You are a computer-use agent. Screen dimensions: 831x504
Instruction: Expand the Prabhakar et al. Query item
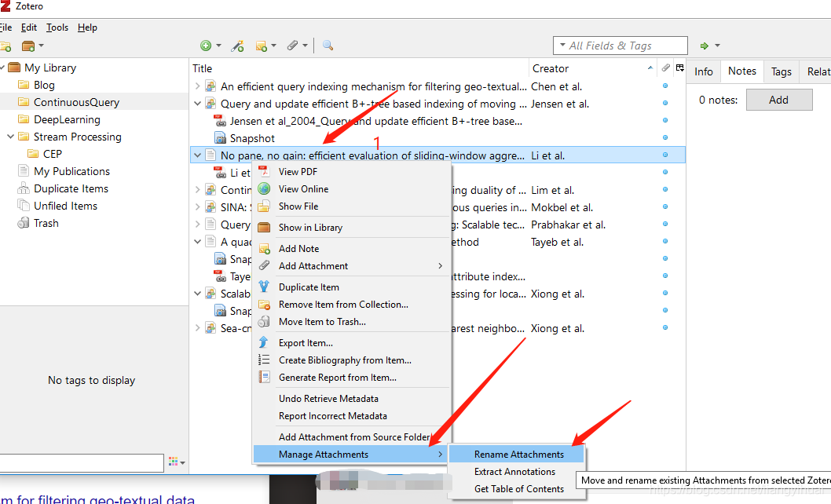pyautogui.click(x=197, y=225)
